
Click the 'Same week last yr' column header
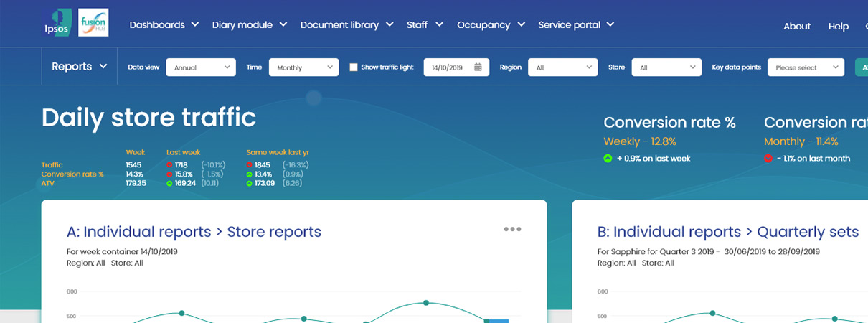(278, 152)
